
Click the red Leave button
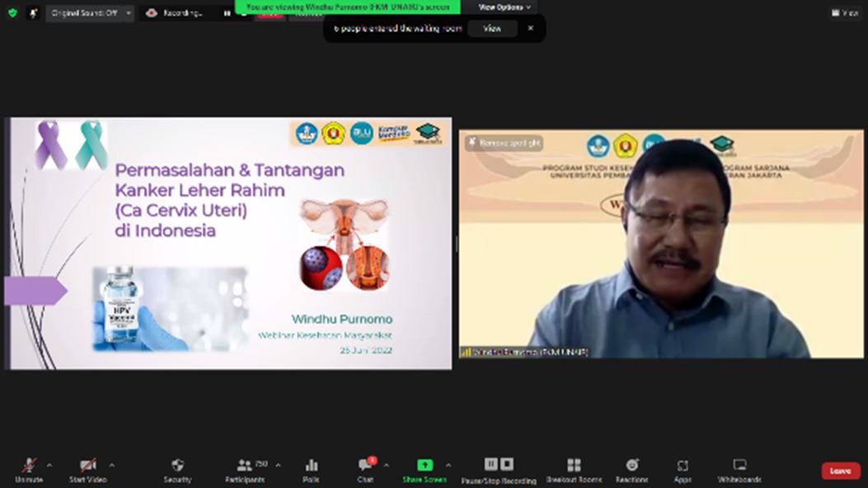point(840,471)
